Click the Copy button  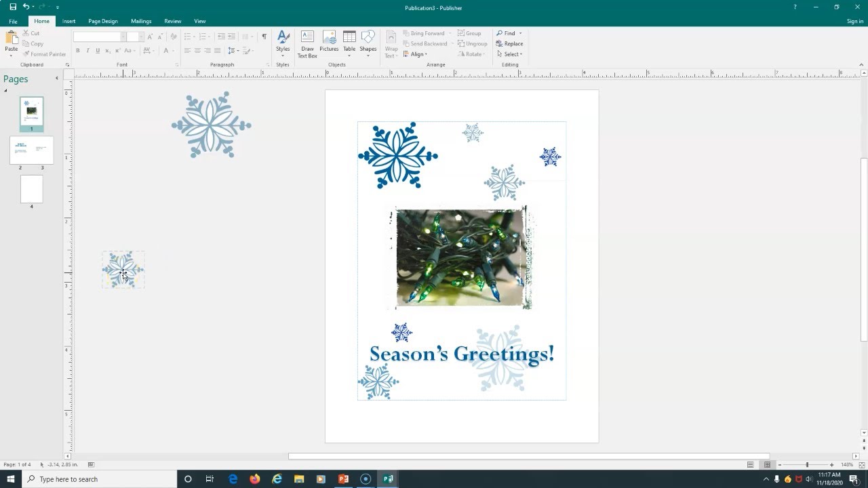33,43
